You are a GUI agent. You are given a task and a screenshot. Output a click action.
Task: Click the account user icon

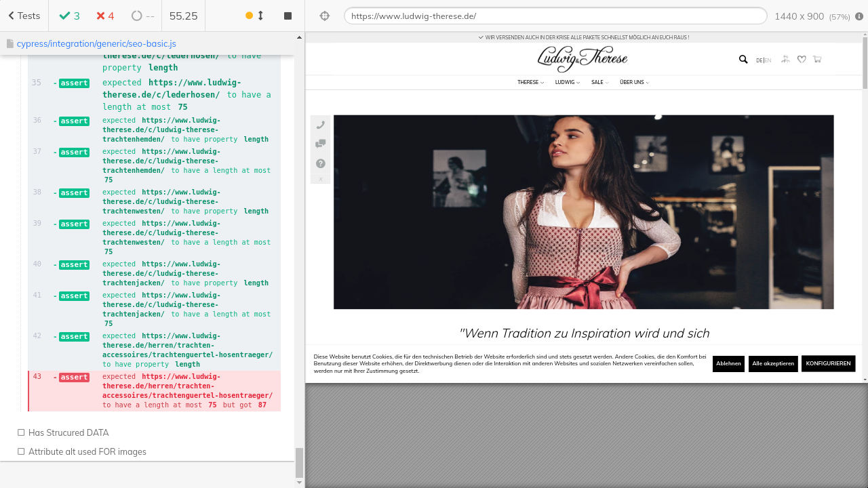[x=785, y=60]
